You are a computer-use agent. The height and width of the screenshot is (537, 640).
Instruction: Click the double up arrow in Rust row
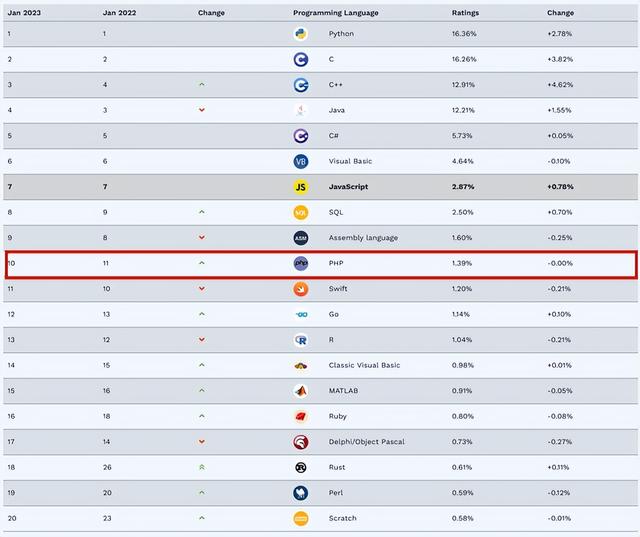(202, 467)
